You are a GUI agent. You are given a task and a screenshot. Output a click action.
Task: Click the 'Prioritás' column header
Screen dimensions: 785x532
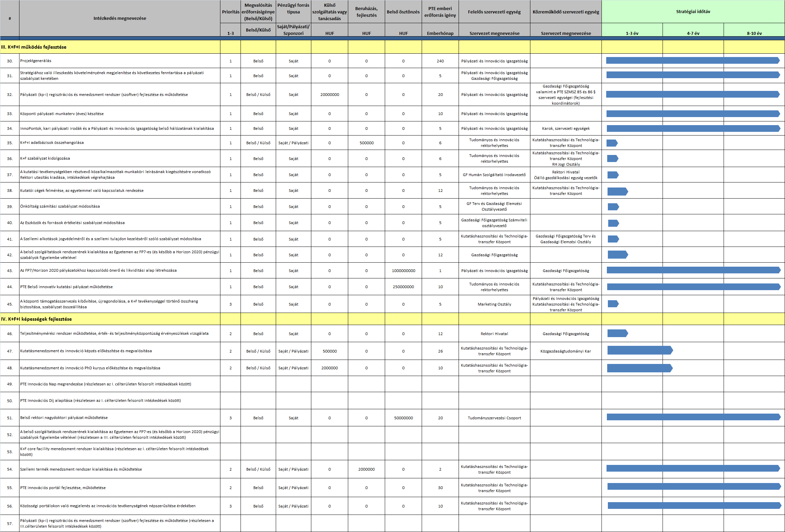[230, 12]
